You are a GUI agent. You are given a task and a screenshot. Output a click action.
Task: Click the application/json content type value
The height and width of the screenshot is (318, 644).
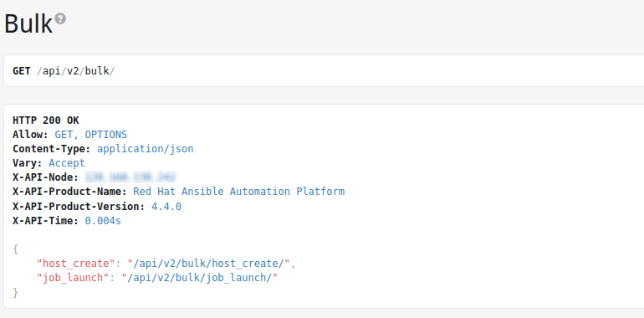[x=146, y=149]
